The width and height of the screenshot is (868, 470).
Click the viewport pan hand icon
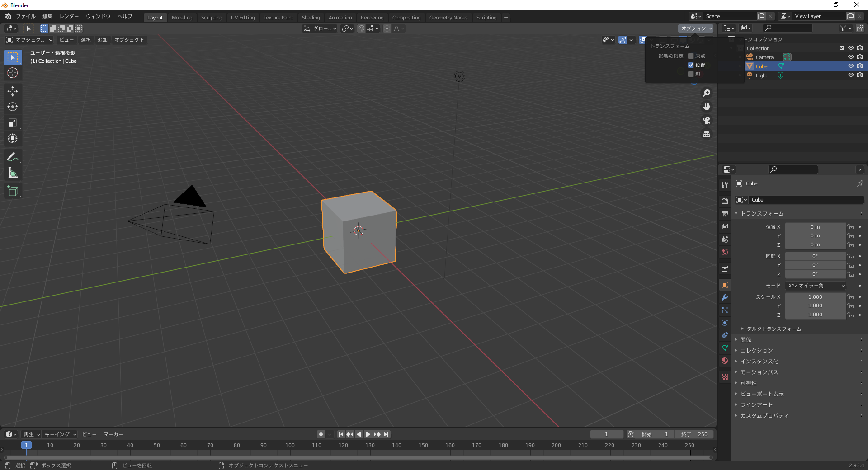tap(707, 107)
